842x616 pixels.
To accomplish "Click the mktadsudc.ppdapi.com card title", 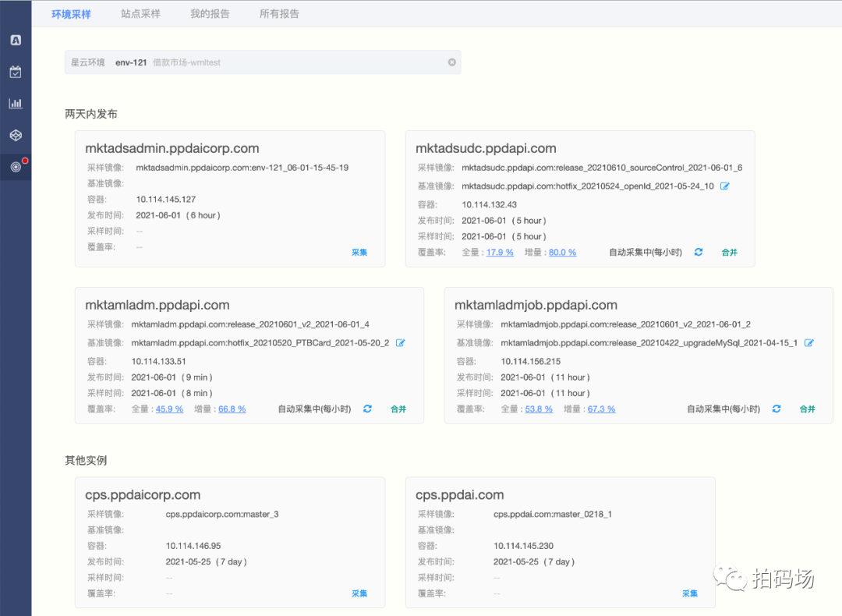I will [x=486, y=148].
